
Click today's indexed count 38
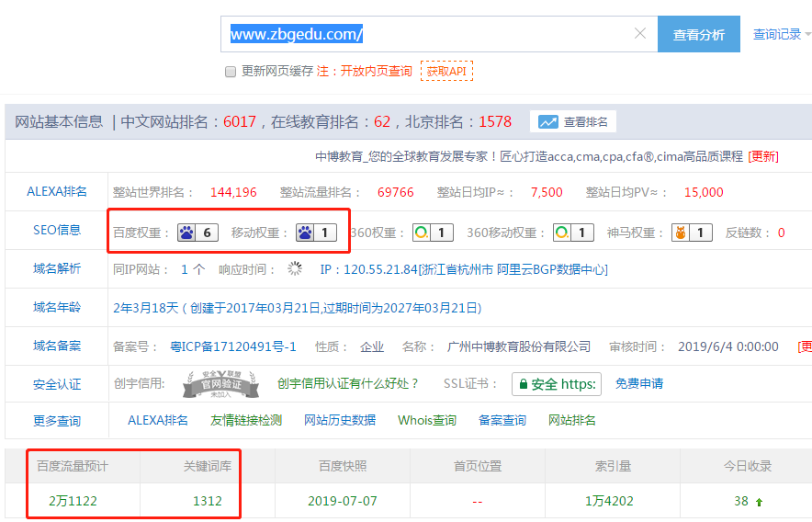(x=741, y=501)
